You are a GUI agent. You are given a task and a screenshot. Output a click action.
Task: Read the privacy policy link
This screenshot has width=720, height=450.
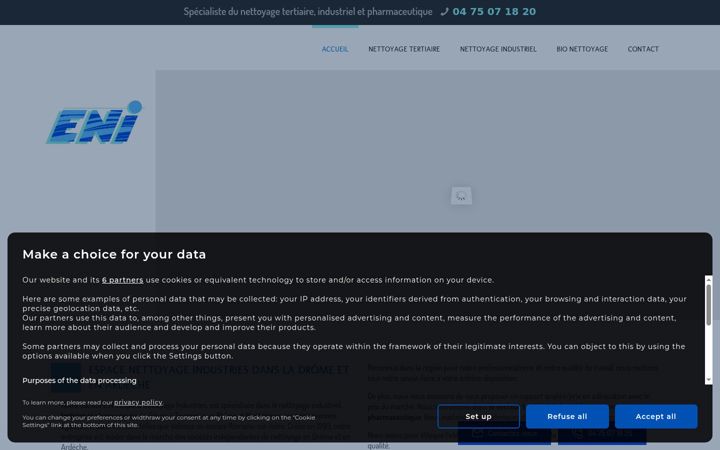pos(138,403)
